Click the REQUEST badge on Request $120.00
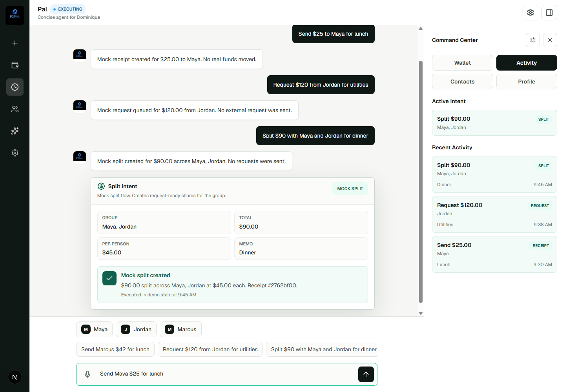Image resolution: width=565 pixels, height=392 pixels. point(540,205)
